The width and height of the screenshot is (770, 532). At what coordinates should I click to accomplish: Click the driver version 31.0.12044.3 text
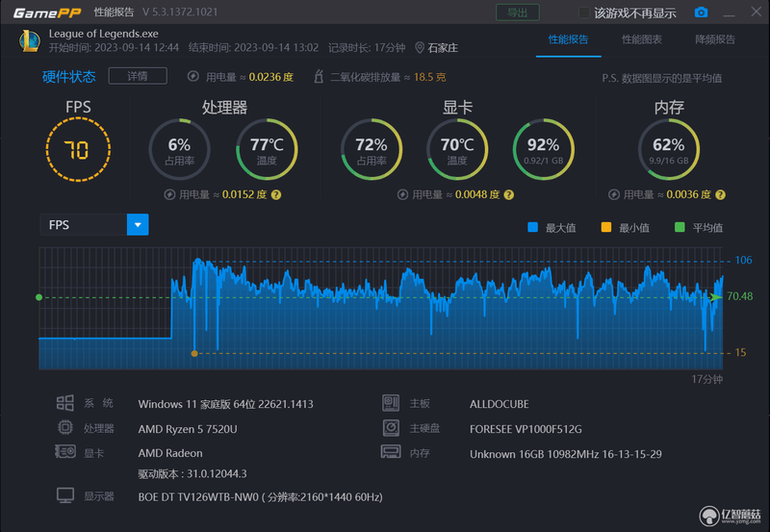[x=192, y=474]
